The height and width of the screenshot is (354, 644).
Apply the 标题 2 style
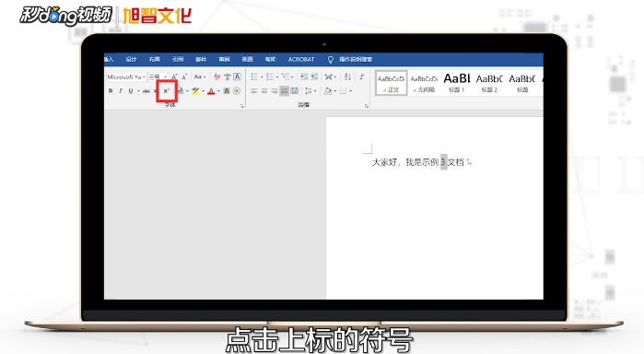click(489, 84)
